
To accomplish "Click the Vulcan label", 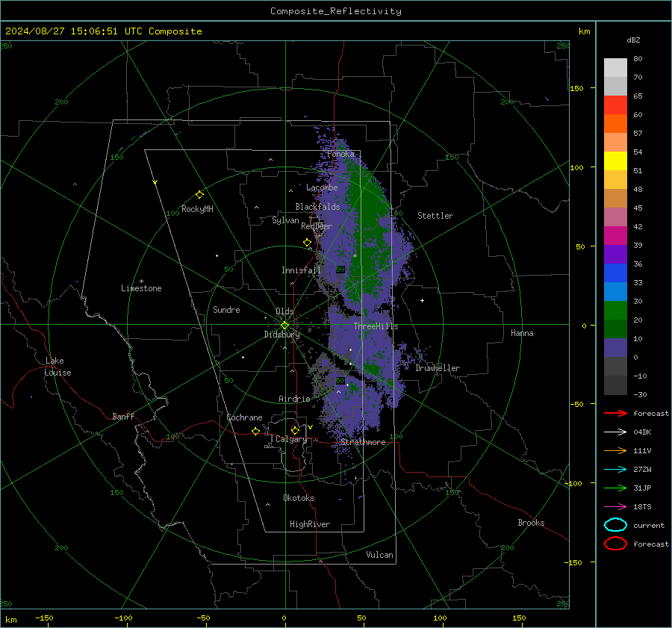I will 379,555.
